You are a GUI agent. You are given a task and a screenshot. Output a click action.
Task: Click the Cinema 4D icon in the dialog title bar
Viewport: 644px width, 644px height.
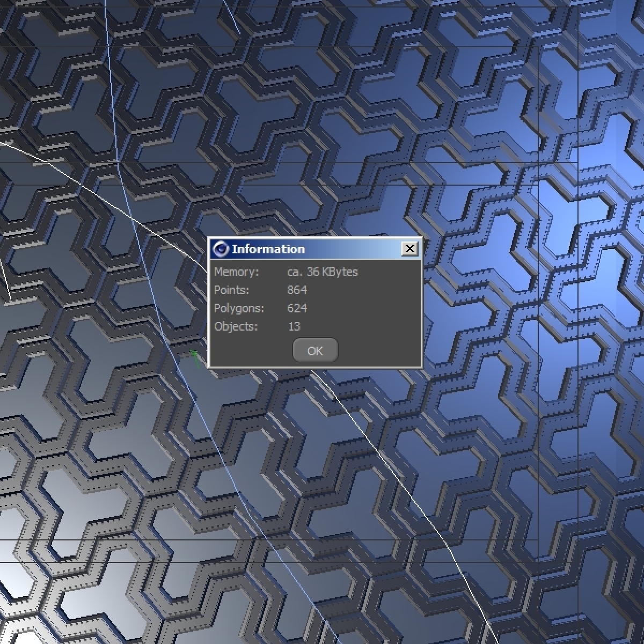click(x=221, y=248)
